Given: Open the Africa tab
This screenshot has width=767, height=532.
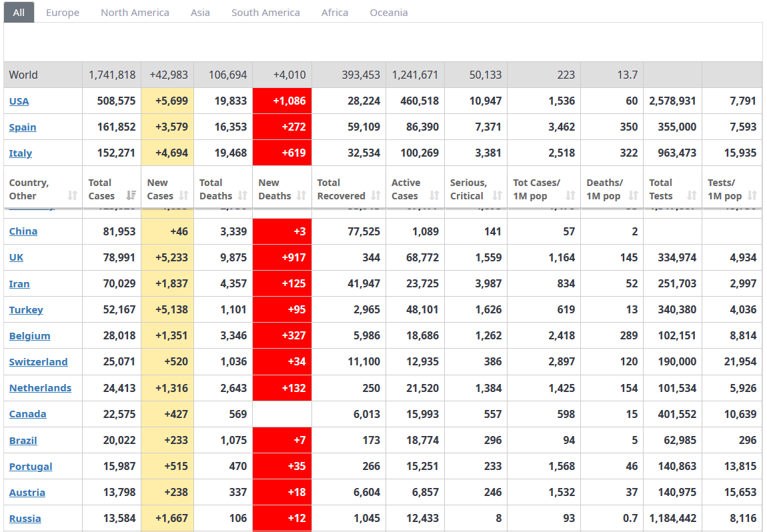Looking at the screenshot, I should [335, 12].
